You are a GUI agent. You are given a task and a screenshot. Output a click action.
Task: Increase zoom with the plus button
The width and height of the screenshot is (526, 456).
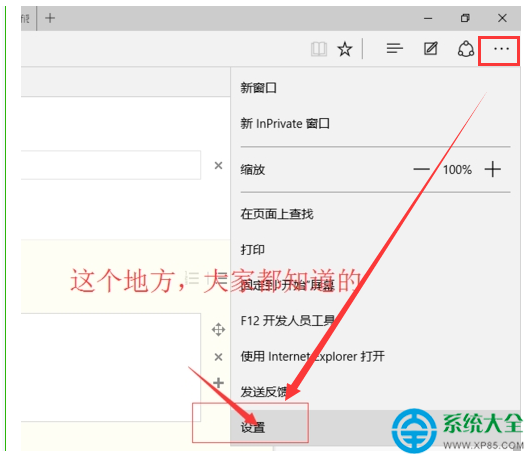pos(492,169)
